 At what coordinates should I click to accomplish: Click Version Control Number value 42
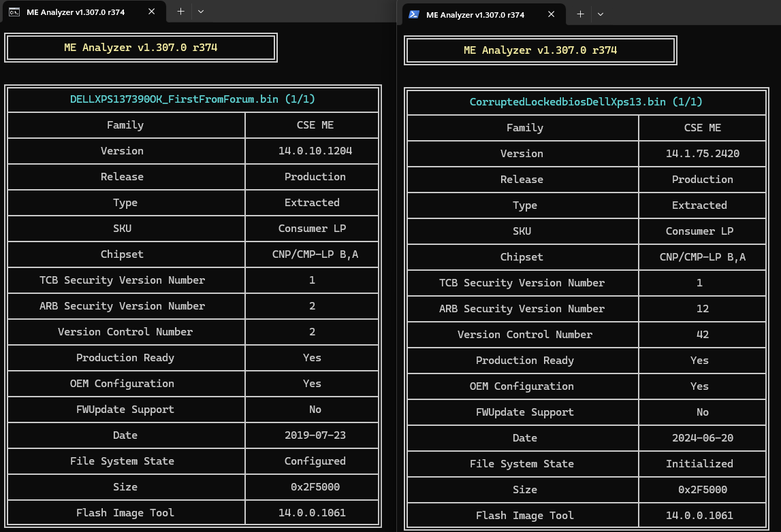pos(702,335)
